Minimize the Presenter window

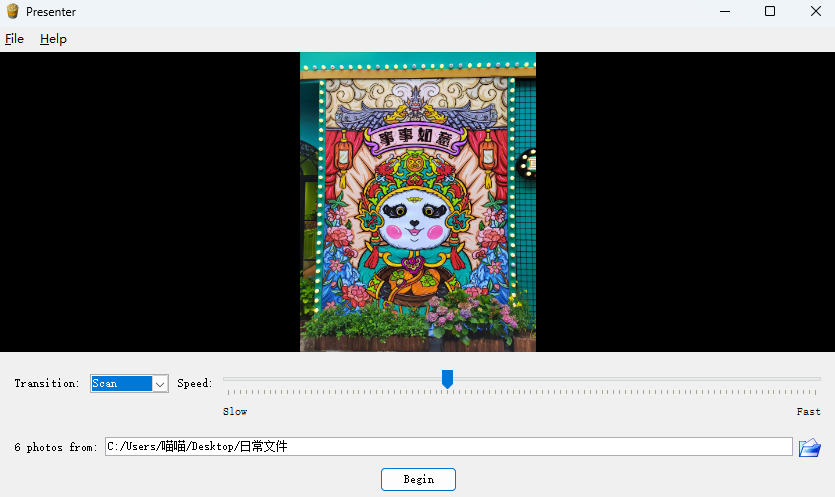[724, 11]
